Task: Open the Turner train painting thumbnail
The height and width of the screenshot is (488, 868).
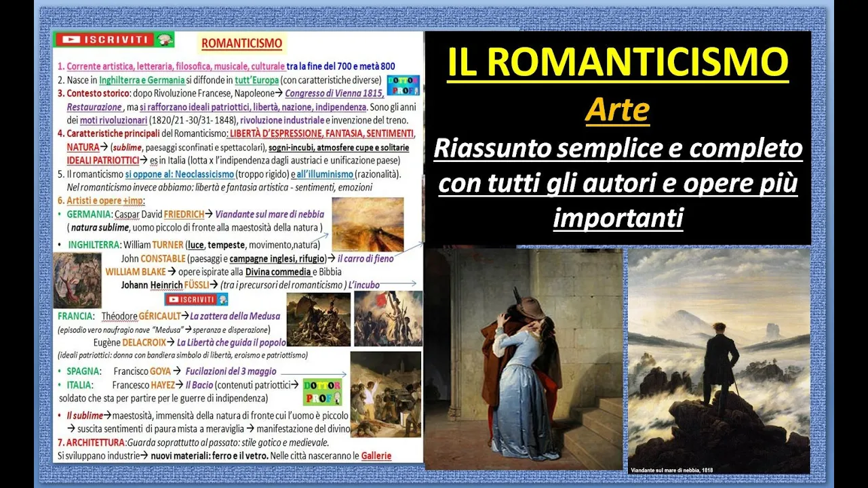Action: point(368,225)
